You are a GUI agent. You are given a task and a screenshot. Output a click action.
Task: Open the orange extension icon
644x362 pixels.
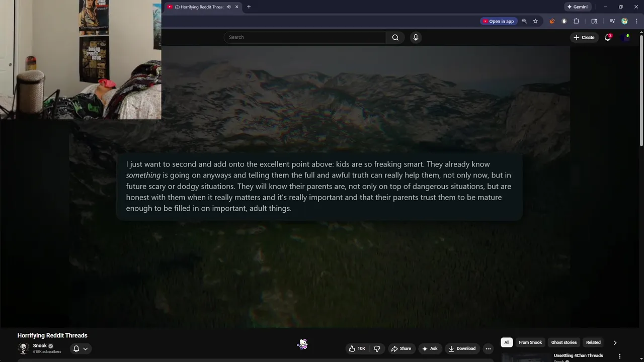pyautogui.click(x=552, y=21)
